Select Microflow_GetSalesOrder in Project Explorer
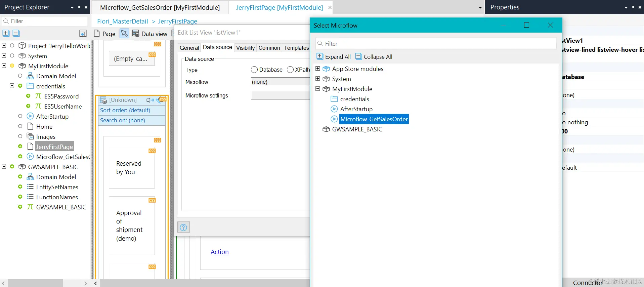The image size is (644, 287). pyautogui.click(x=63, y=157)
